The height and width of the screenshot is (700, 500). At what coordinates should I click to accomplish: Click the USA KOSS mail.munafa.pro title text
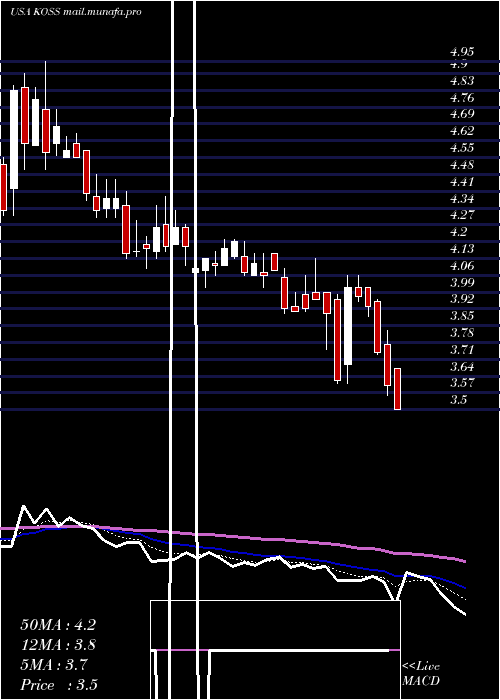(76, 12)
